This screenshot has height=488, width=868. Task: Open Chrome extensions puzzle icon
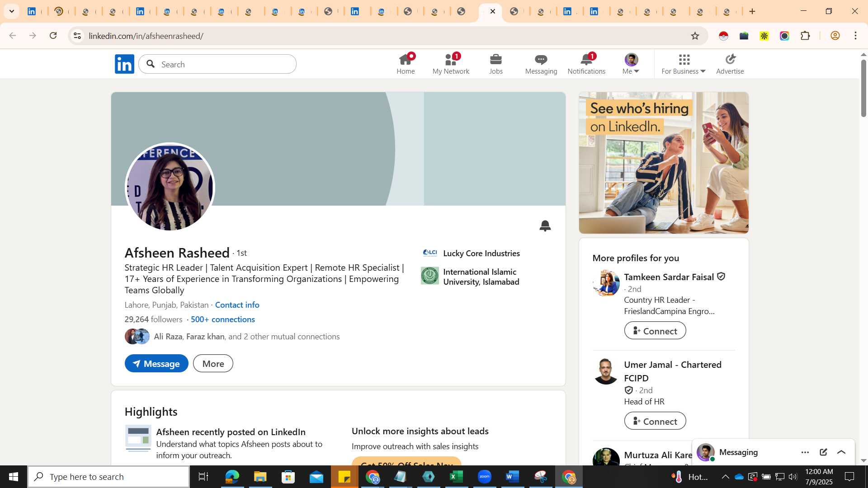(805, 36)
